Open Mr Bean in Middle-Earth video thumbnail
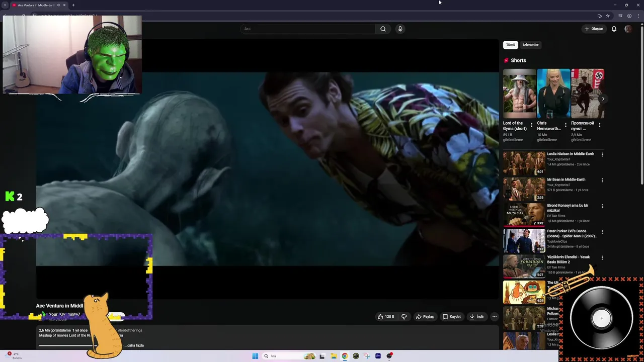644x362 pixels. tap(524, 189)
